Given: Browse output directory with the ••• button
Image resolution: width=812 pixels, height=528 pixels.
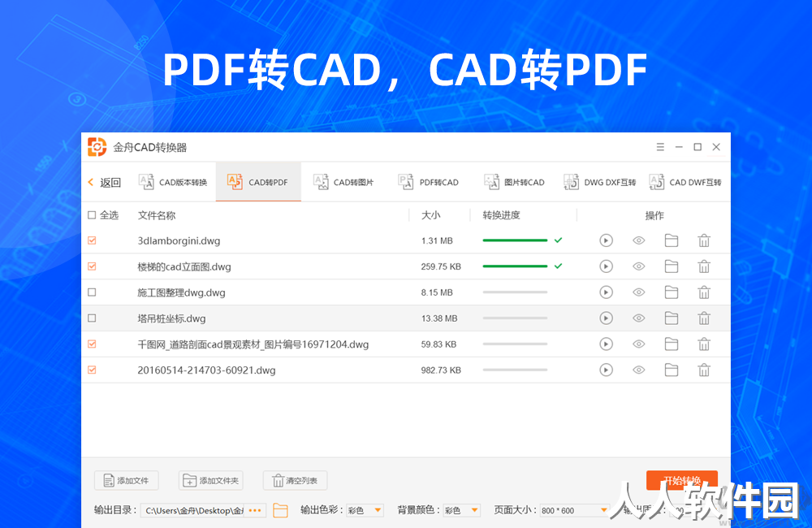Looking at the screenshot, I should point(255,510).
